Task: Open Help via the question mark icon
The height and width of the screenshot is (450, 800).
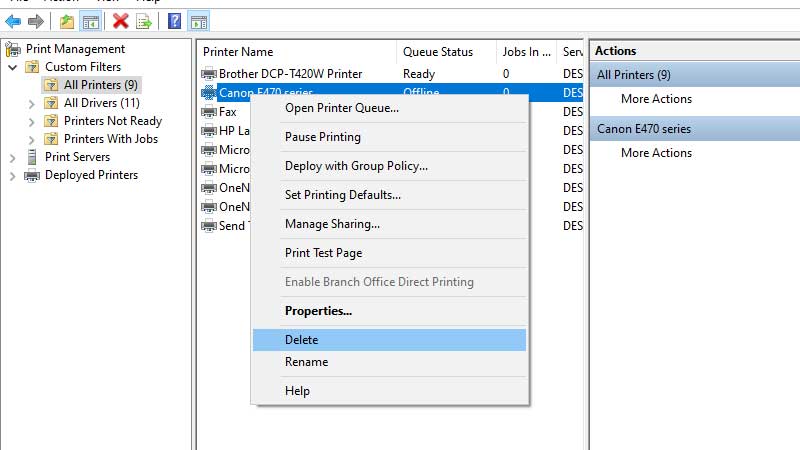Action: coord(174,21)
